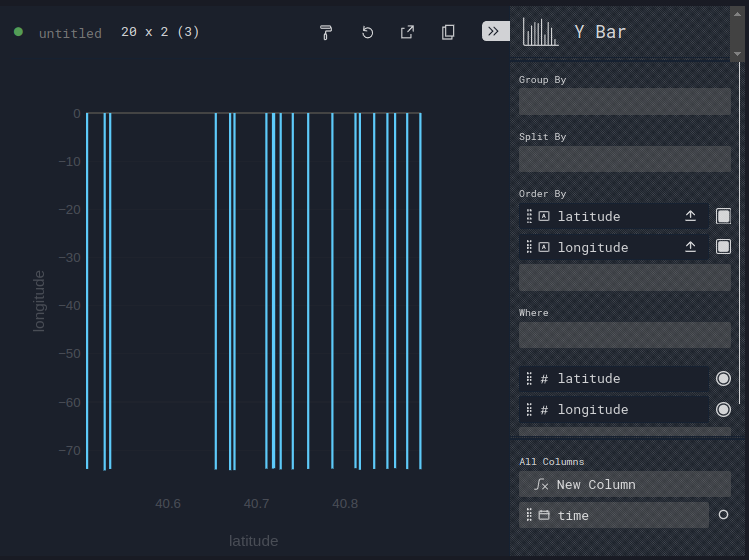Click the Where filter field
Screen dimensions: 749x560
click(625, 335)
